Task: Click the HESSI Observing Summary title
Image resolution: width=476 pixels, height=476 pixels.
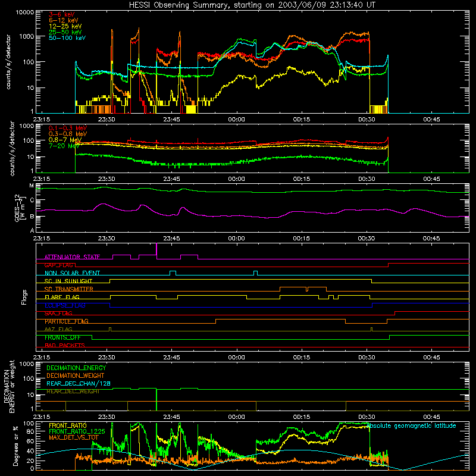Action: [x=252, y=5]
